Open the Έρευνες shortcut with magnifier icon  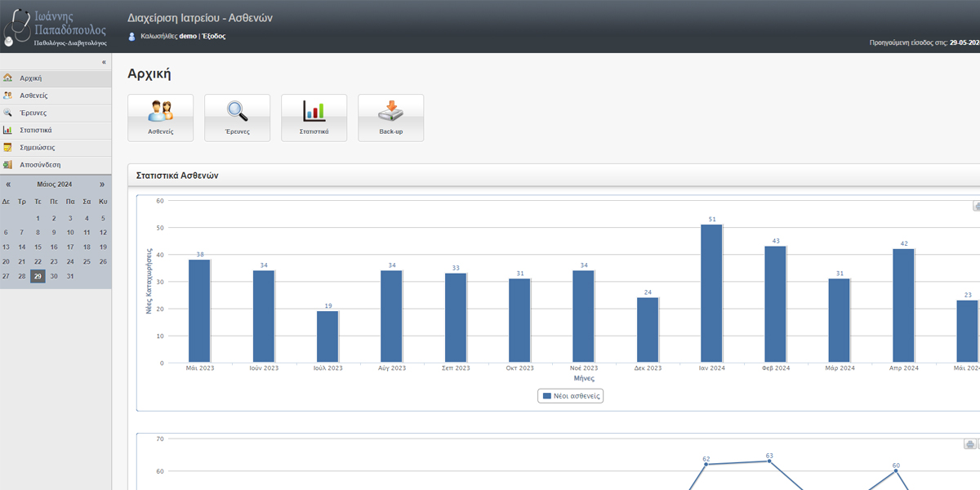[x=237, y=118]
